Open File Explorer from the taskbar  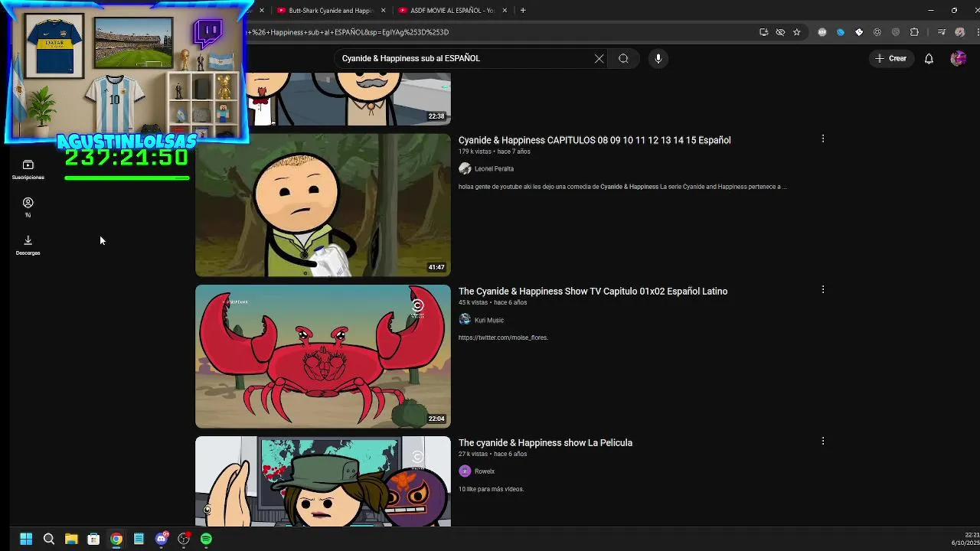[x=71, y=539]
